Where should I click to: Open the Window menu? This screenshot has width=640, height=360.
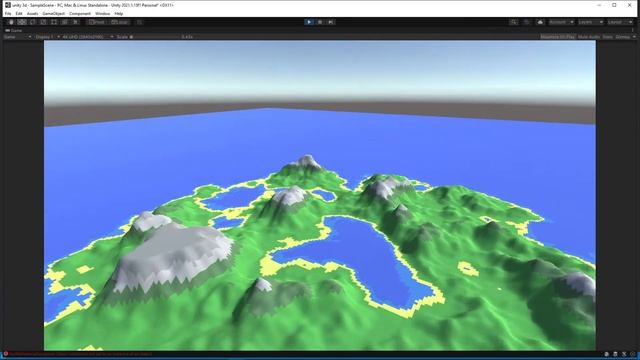102,13
